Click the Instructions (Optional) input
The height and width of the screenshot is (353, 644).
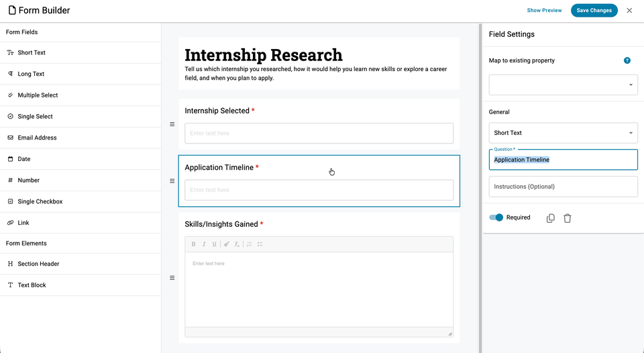click(563, 187)
